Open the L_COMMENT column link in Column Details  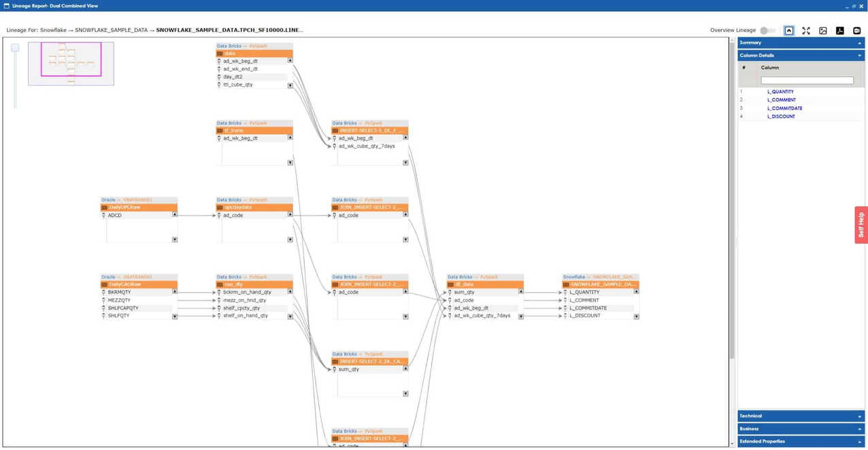click(x=781, y=99)
